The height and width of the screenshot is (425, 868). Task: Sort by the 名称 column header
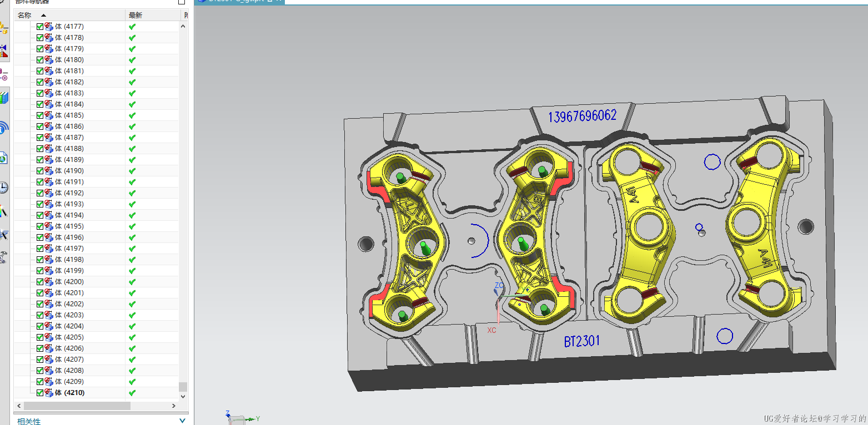(70, 15)
